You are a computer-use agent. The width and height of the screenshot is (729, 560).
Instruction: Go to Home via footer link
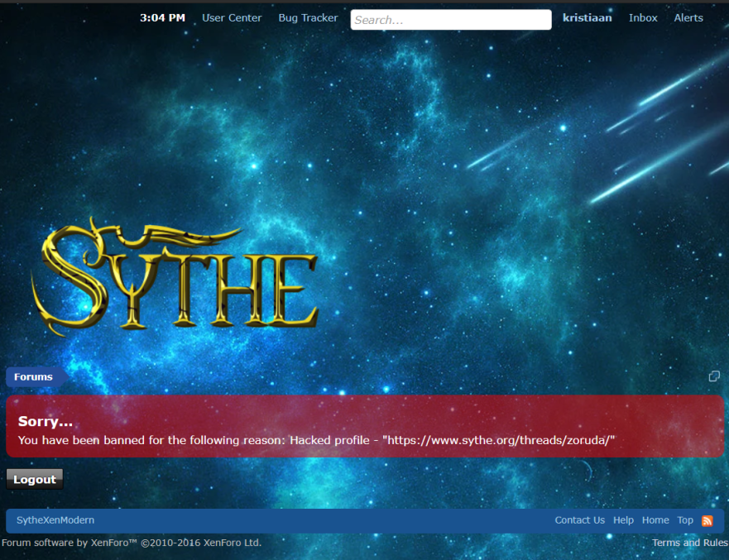tap(655, 520)
